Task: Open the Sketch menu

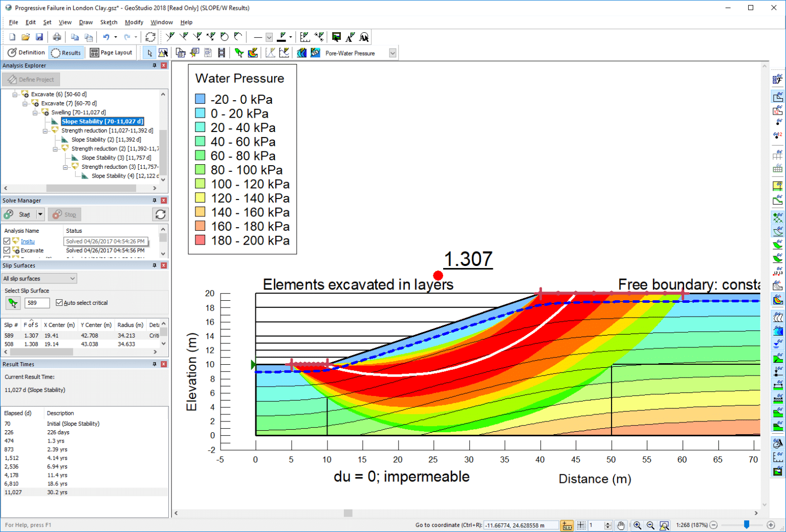Action: point(108,22)
